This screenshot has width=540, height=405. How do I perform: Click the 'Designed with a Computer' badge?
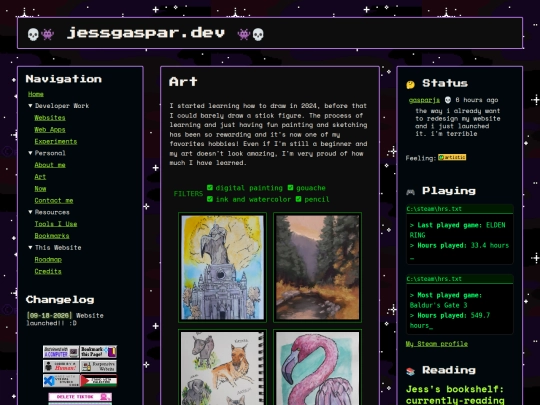[61, 352]
